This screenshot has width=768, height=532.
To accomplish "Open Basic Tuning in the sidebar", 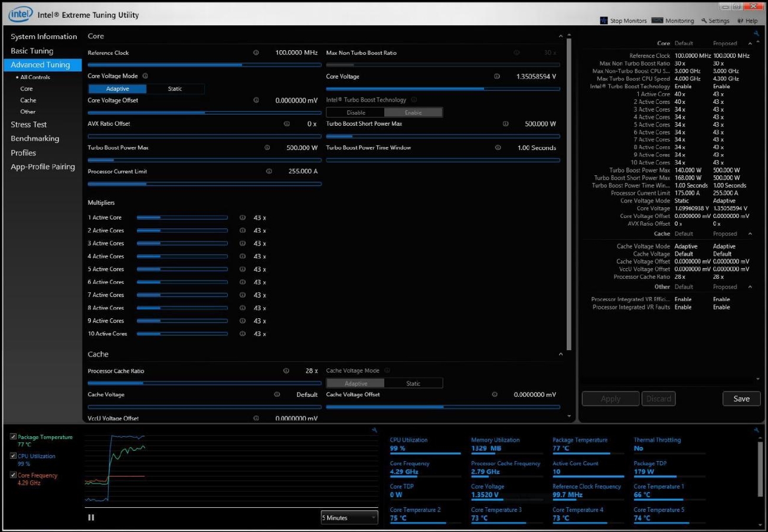I will (32, 51).
